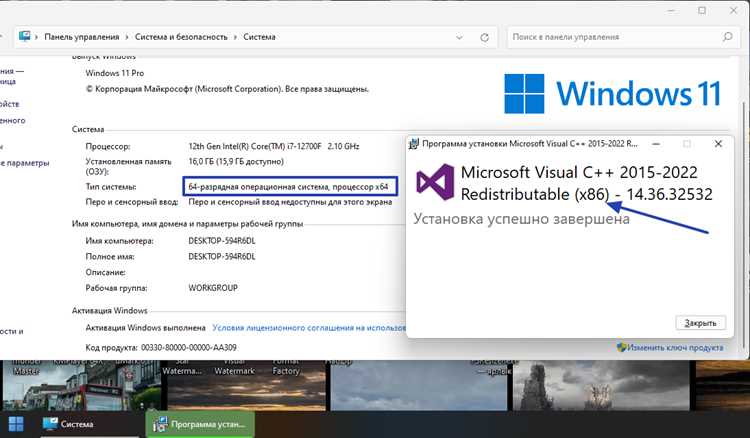Screen dimensions: 750x438
Task: Open the Система и безопасность breadcrumb
Action: pyautogui.click(x=181, y=37)
